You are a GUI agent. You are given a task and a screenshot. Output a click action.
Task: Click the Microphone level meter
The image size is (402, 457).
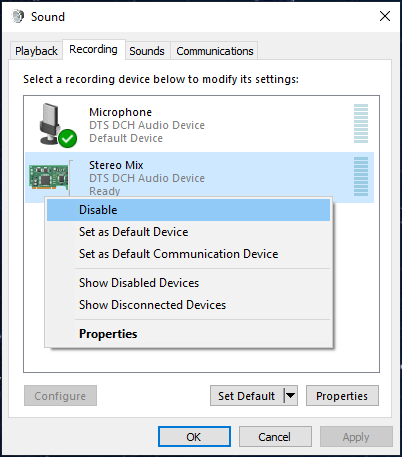tap(361, 123)
